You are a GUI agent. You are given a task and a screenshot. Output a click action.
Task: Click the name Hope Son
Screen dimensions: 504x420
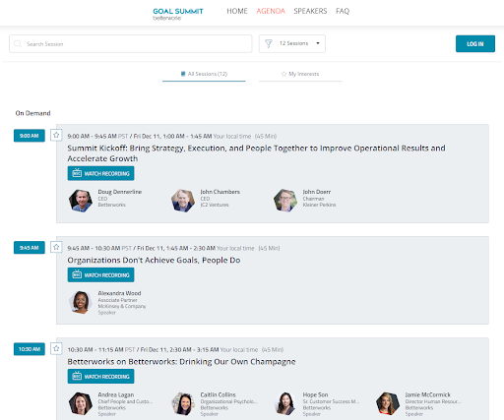pos(315,394)
